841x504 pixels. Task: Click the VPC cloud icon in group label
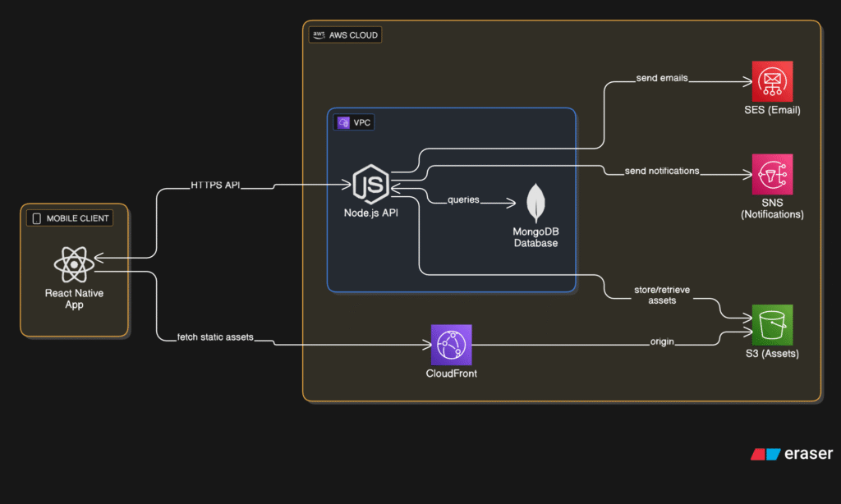click(343, 122)
